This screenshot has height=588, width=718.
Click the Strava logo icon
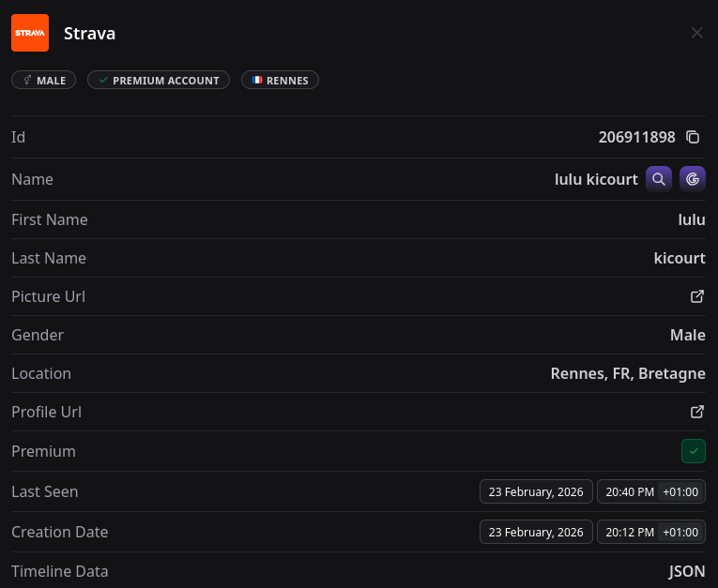[x=30, y=33]
